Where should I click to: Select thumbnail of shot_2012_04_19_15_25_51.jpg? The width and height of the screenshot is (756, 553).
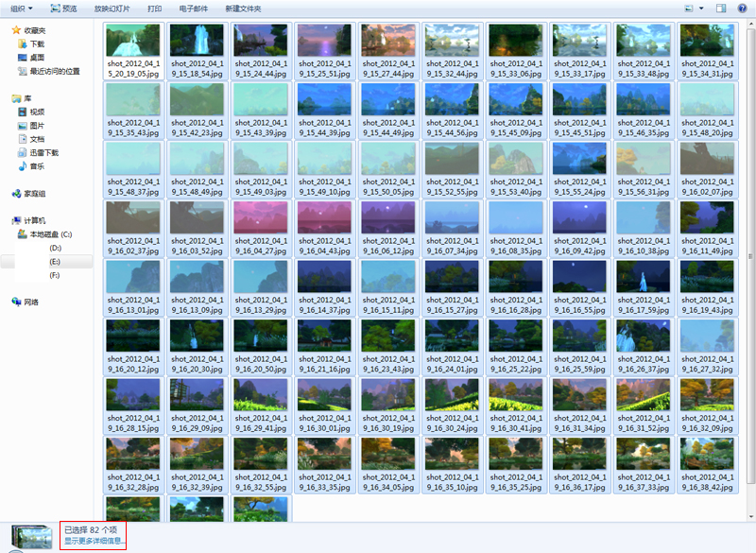point(324,41)
